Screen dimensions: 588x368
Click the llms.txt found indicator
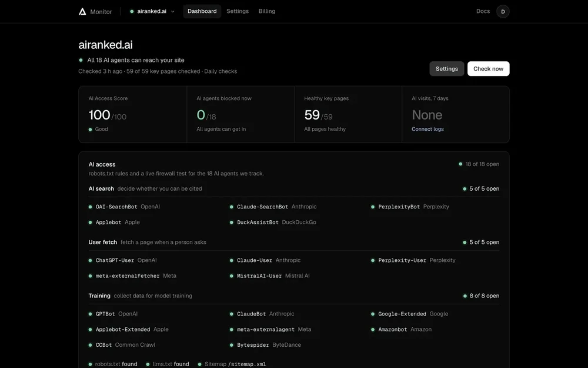pos(168,364)
